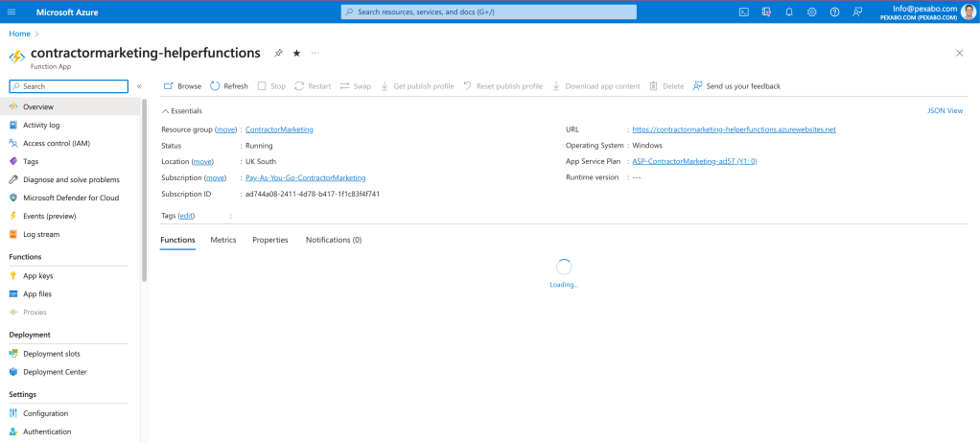Image resolution: width=980 pixels, height=443 pixels.
Task: Switch to the Metrics tab
Action: pos(223,240)
